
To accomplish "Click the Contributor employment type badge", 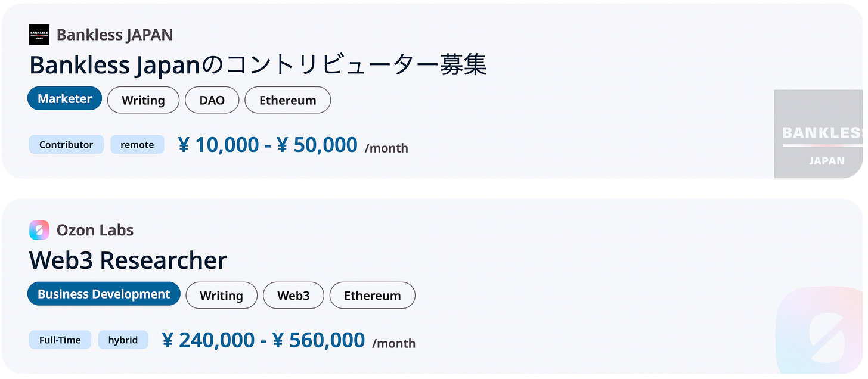I will click(66, 145).
